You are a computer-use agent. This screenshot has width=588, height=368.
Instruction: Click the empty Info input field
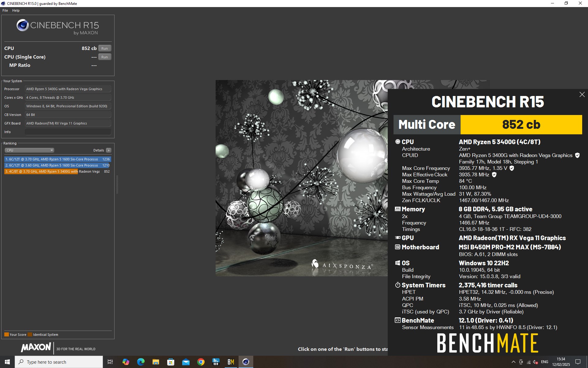point(68,132)
